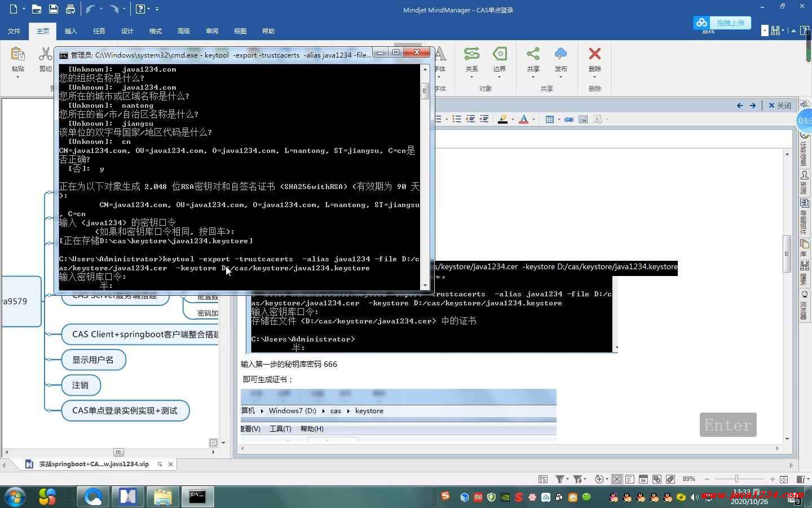
Task: Switch to the 视图 ribbon tab
Action: (x=240, y=31)
